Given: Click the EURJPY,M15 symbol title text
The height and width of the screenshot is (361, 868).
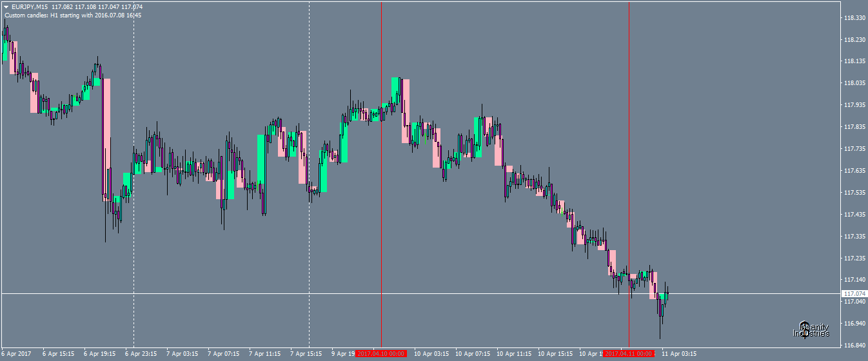Looking at the screenshot, I should pos(29,7).
